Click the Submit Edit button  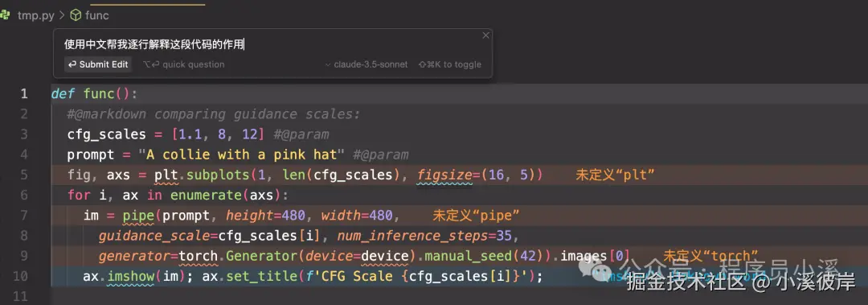pyautogui.click(x=98, y=64)
